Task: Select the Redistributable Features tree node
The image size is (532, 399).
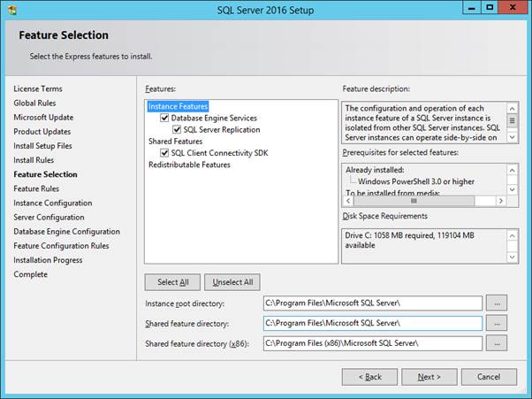Action: 189,165
